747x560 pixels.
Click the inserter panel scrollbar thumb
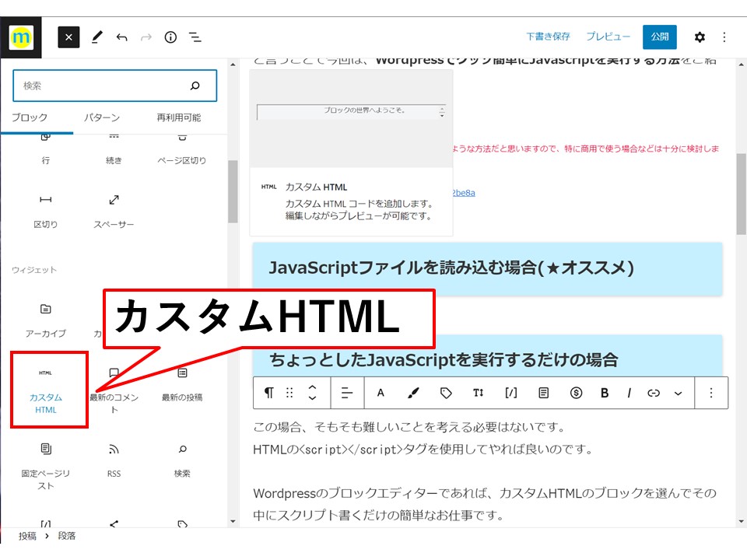pyautogui.click(x=233, y=191)
